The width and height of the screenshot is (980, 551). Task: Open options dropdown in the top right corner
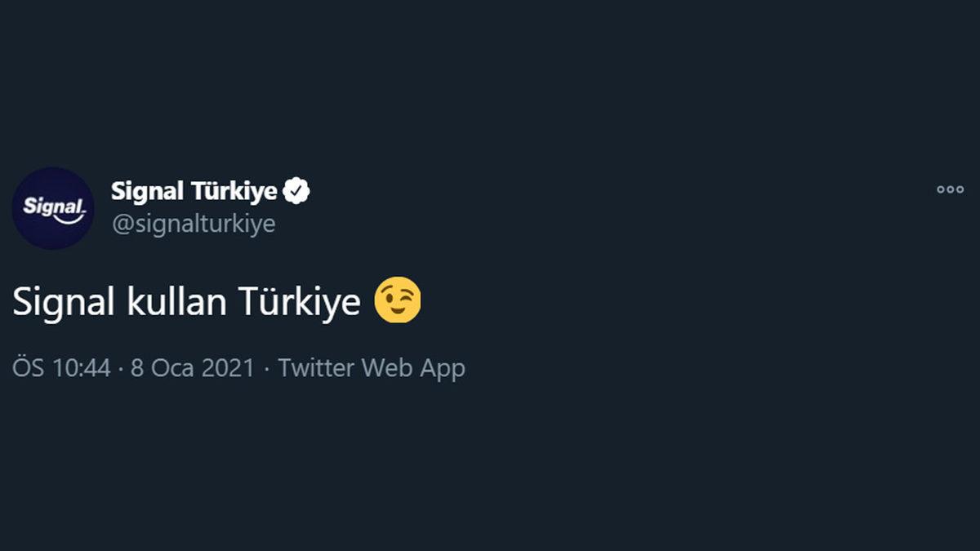[950, 188]
